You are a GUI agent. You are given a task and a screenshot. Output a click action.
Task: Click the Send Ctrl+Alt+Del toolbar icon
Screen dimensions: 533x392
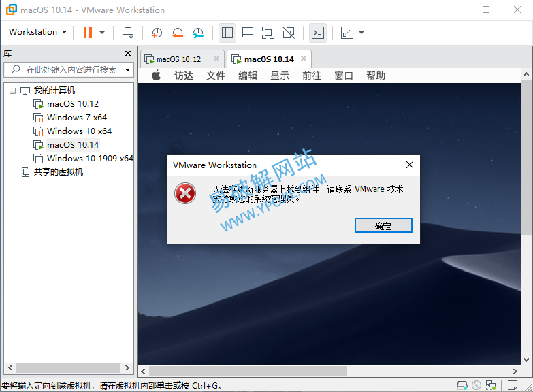128,33
